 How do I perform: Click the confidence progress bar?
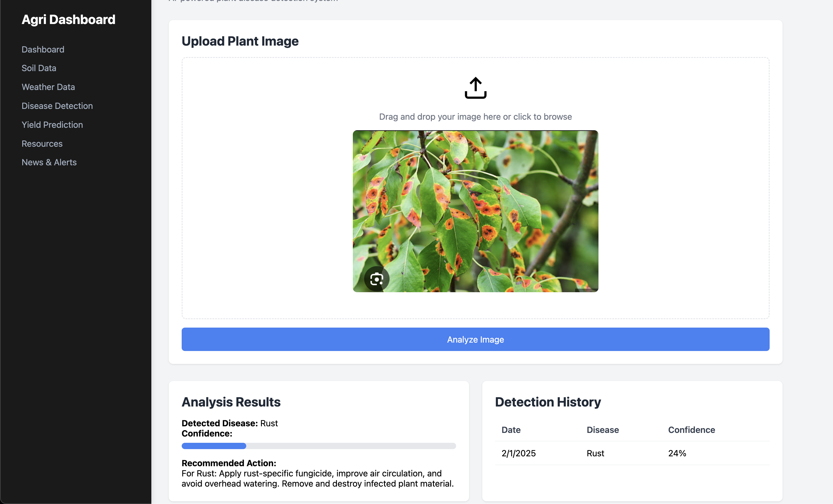pos(319,446)
